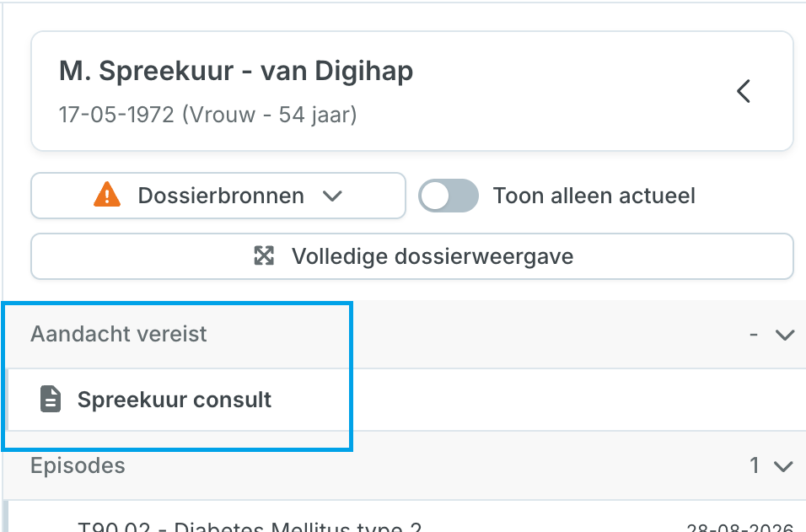Click the dash counter beside Aandacht vereist

[754, 335]
